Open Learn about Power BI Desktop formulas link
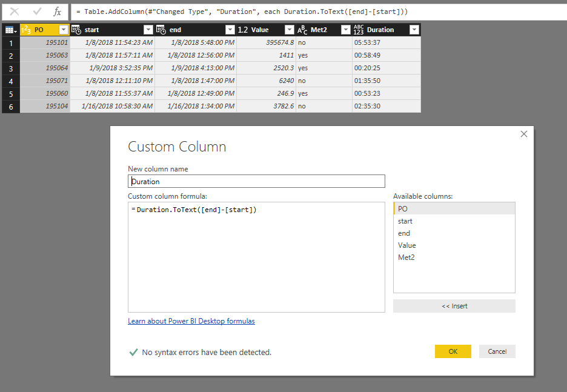Viewport: 567px width, 392px height. [x=191, y=321]
